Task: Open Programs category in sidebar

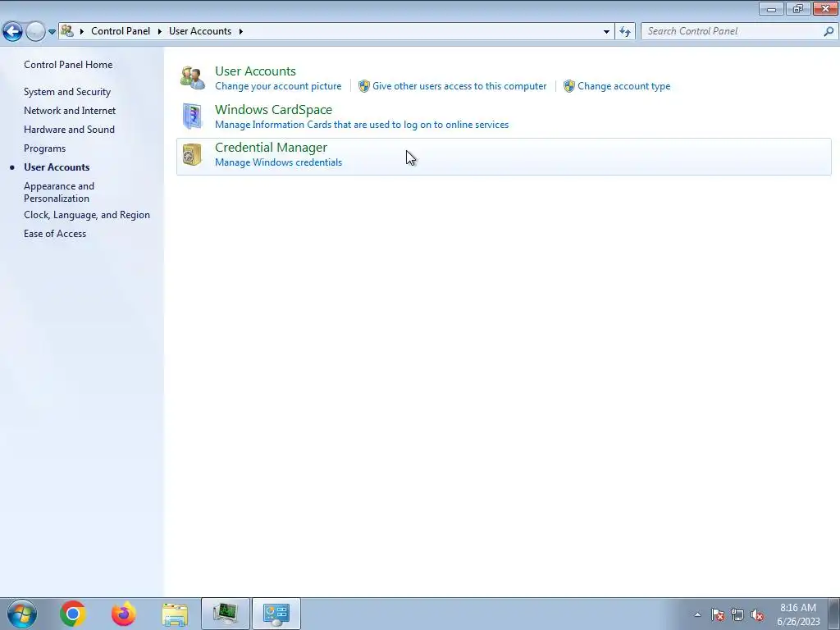Action: [x=44, y=148]
